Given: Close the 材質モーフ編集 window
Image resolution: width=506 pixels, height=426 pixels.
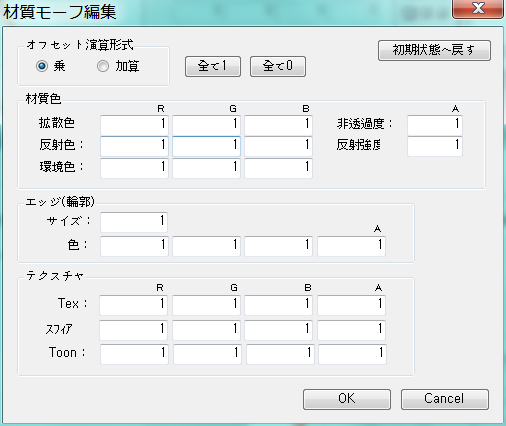Looking at the screenshot, I should click(x=478, y=8).
